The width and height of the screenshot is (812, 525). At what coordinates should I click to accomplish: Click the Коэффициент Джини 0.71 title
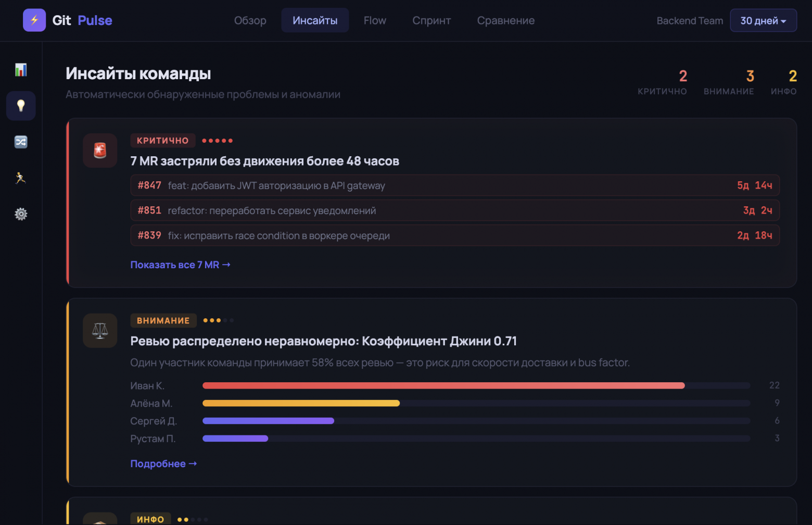point(324,341)
